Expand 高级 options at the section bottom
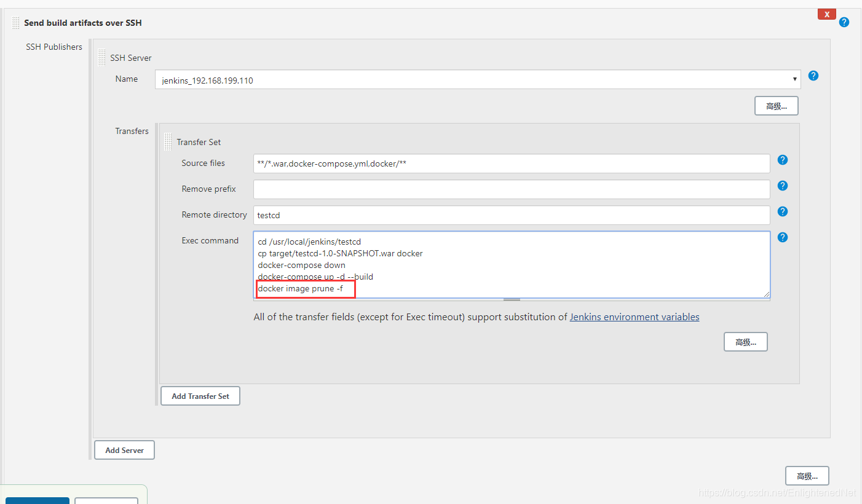 click(807, 476)
